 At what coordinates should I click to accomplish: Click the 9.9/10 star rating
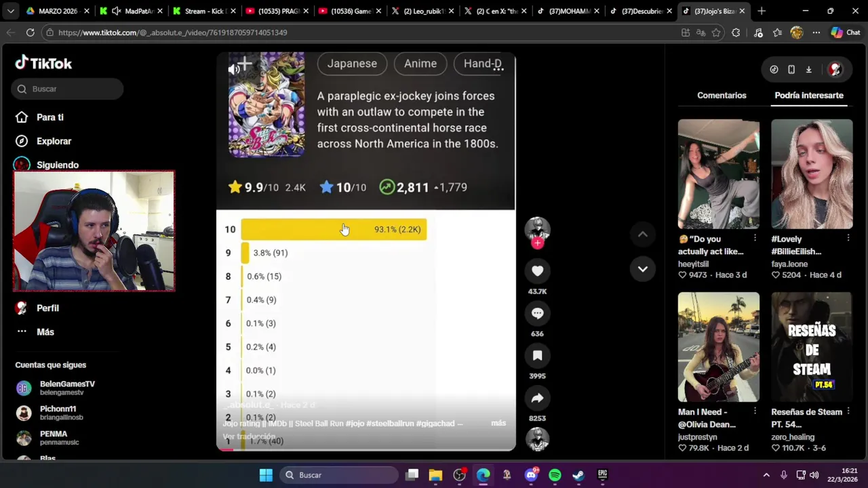(253, 187)
